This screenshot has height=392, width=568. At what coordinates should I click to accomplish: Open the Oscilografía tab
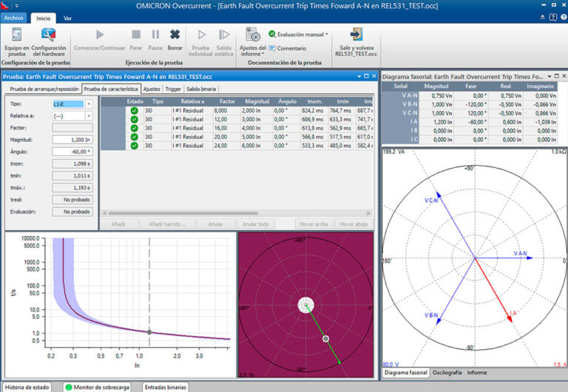click(447, 373)
